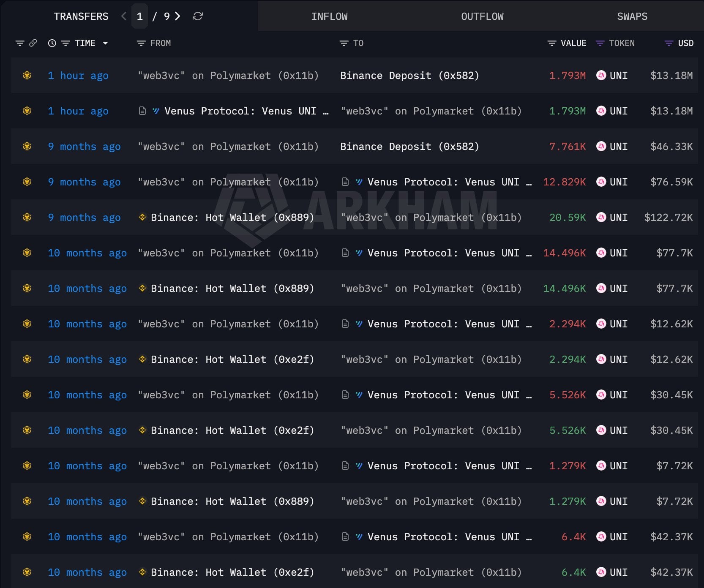Go to next transfers page arrow
This screenshot has height=588, width=704.
177,16
